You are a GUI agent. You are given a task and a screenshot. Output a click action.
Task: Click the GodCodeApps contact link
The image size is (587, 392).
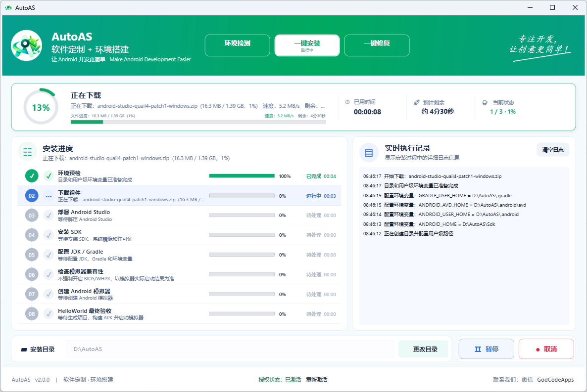[555, 380]
